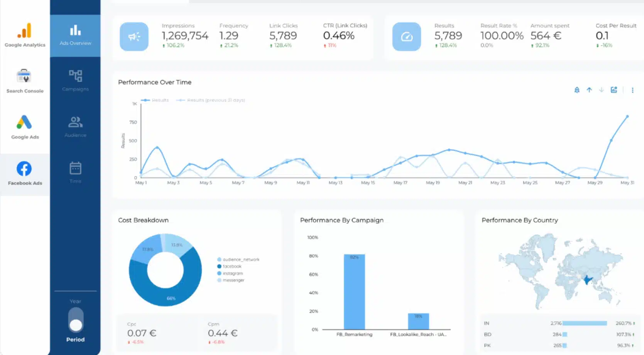Select the Search Console source
This screenshot has height=355, width=644.
click(24, 81)
